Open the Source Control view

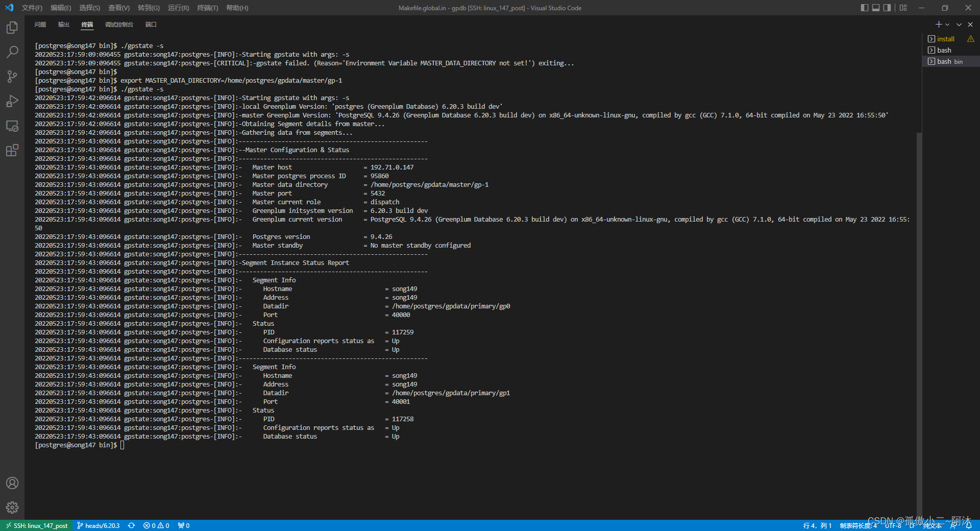click(x=12, y=77)
